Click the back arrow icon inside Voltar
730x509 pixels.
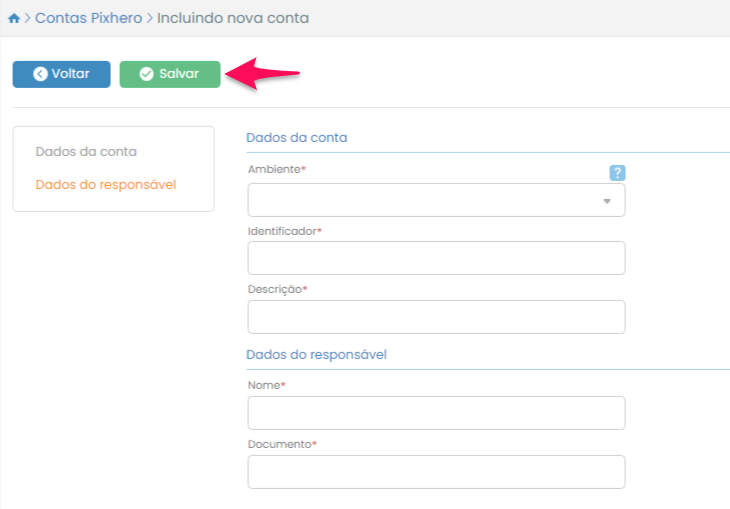tap(40, 74)
